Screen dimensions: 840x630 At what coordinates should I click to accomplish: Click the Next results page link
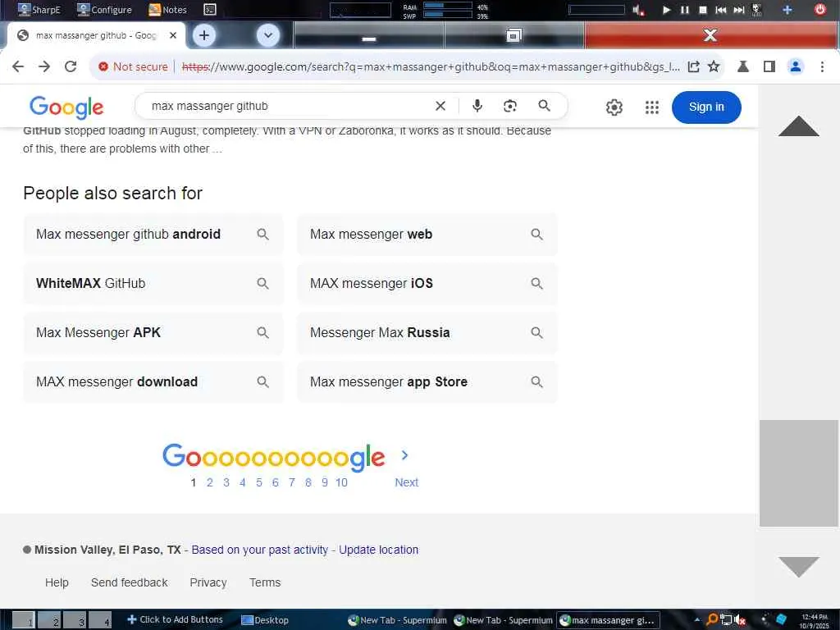click(x=407, y=482)
